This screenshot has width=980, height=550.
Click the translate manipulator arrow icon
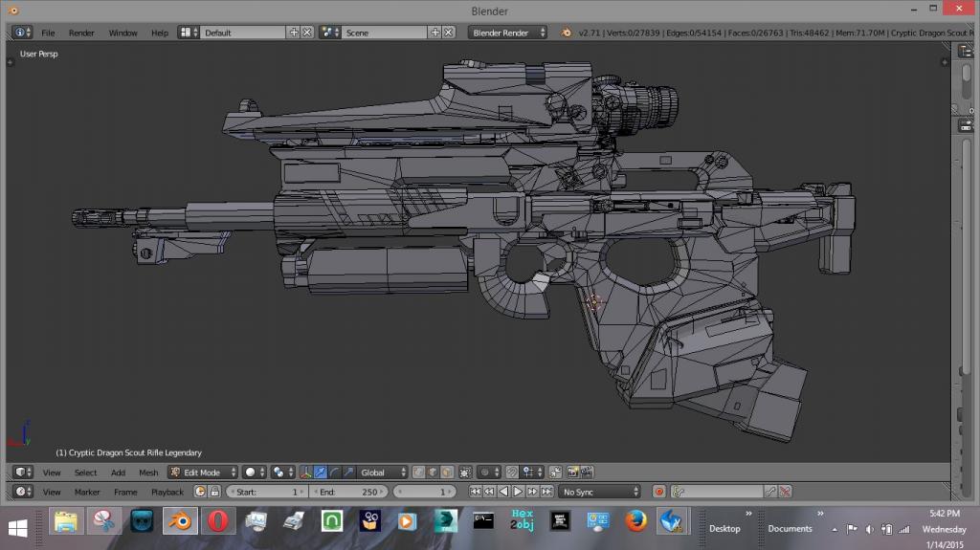click(321, 473)
